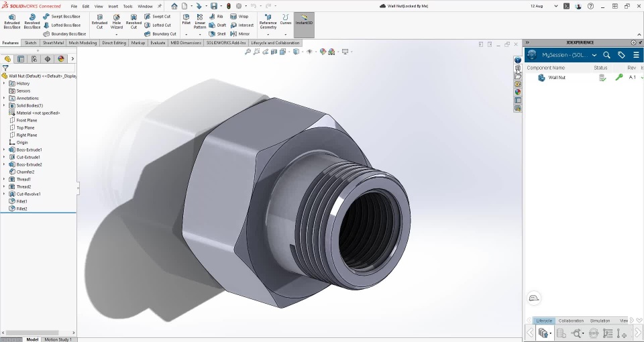Image resolution: width=644 pixels, height=342 pixels.
Task: Click the Zoom to Fit icon
Action: pyautogui.click(x=248, y=52)
